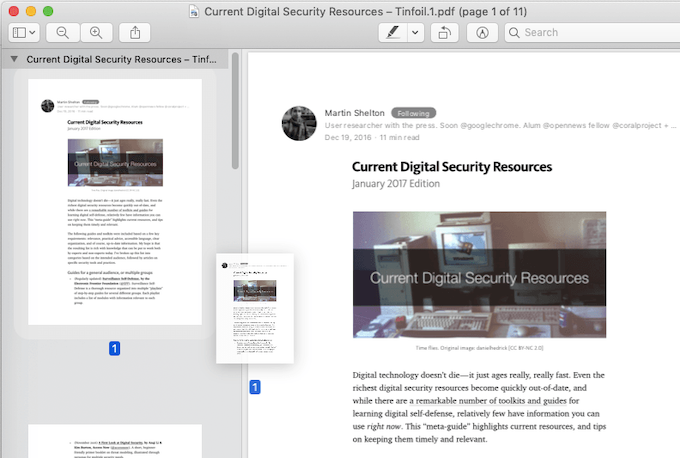Open the remarkable number of toolkits link
Viewport: 680px width, 458px height.
pyautogui.click(x=487, y=401)
